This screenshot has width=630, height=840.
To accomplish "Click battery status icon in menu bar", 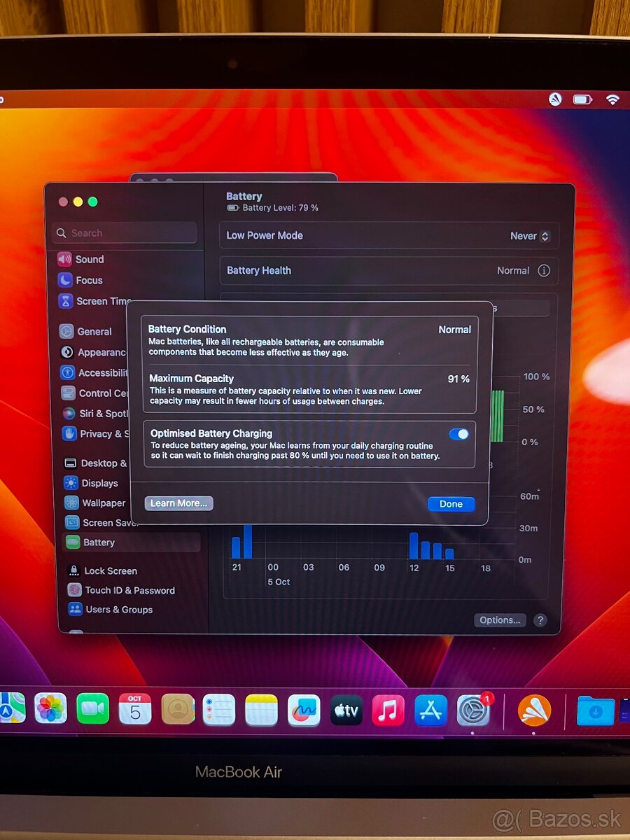I will (582, 99).
